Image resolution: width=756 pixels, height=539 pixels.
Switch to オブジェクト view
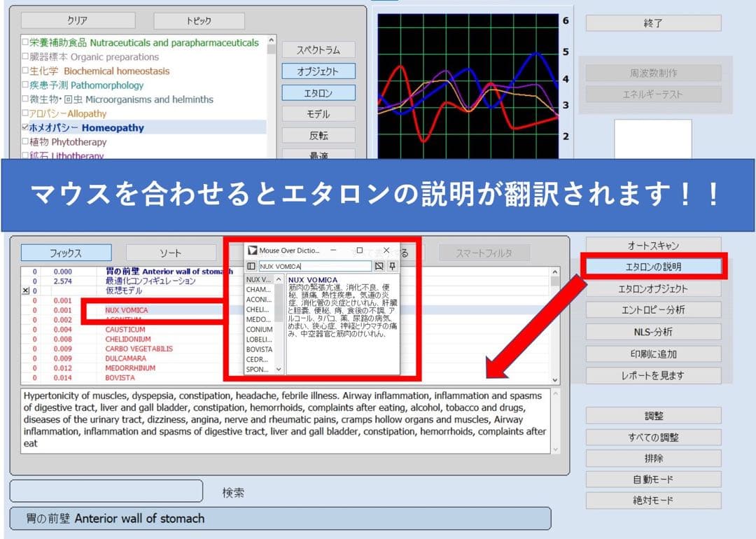319,71
